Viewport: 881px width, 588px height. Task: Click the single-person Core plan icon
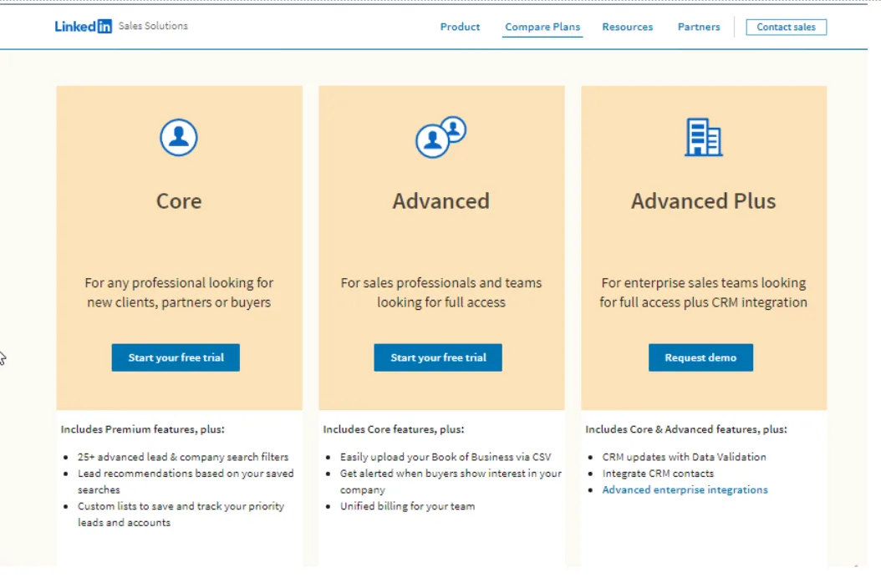(x=179, y=137)
